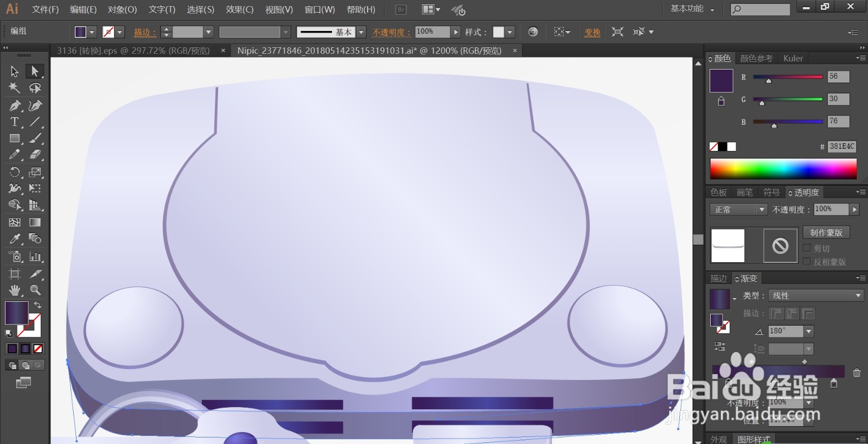The image size is (868, 444).
Task: Open the 效果(C) menu
Action: (x=239, y=9)
